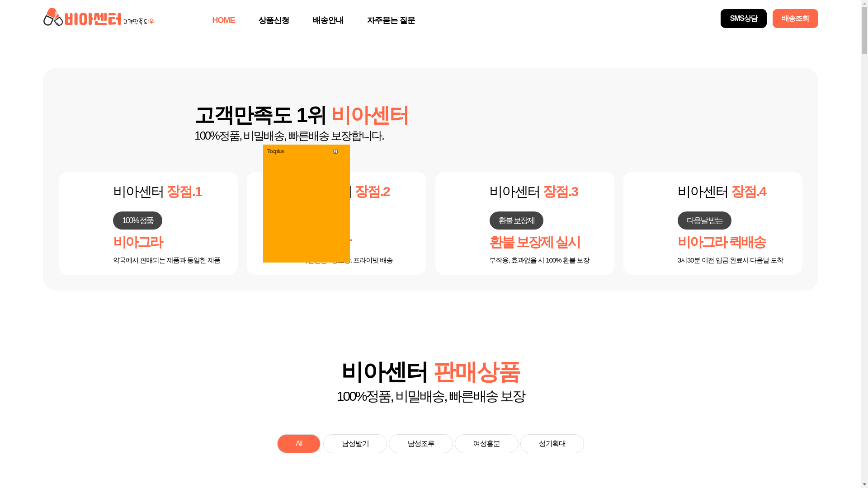Filter products by 여성흥분
868x488 pixels.
click(486, 444)
